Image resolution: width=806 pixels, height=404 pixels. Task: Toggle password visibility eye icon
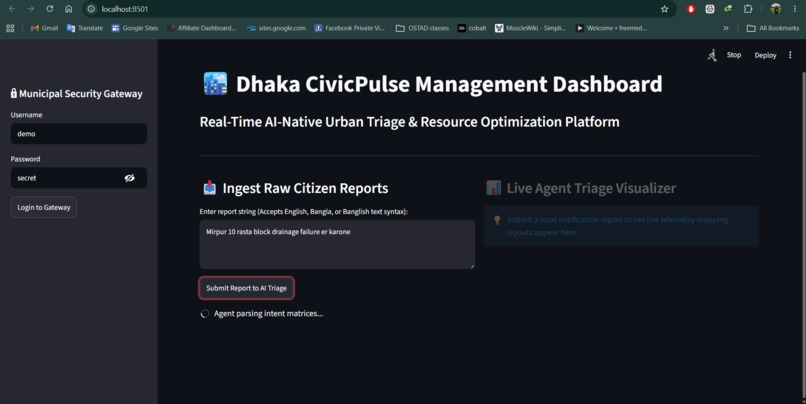(x=130, y=178)
